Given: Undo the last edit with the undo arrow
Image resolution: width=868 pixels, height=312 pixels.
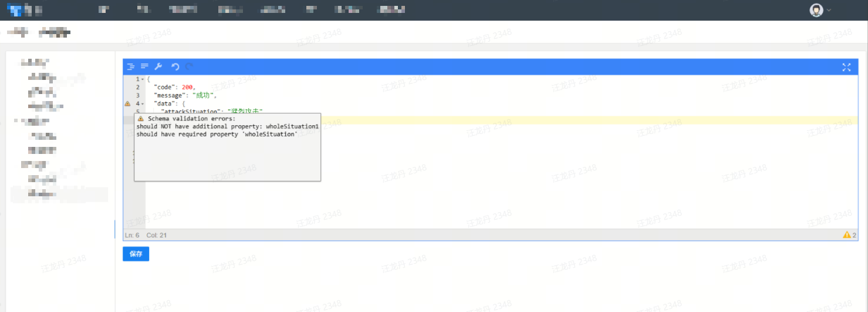Looking at the screenshot, I should [175, 67].
